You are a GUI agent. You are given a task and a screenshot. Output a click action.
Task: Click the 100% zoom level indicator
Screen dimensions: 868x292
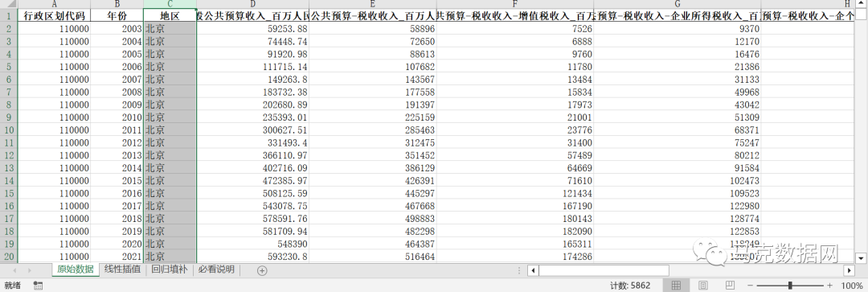click(x=853, y=286)
